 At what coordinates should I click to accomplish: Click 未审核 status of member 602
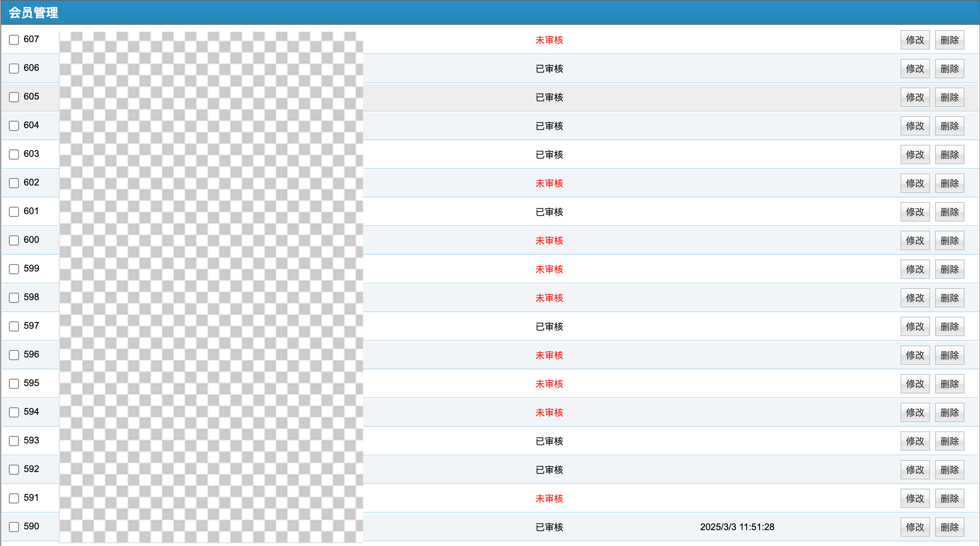549,183
